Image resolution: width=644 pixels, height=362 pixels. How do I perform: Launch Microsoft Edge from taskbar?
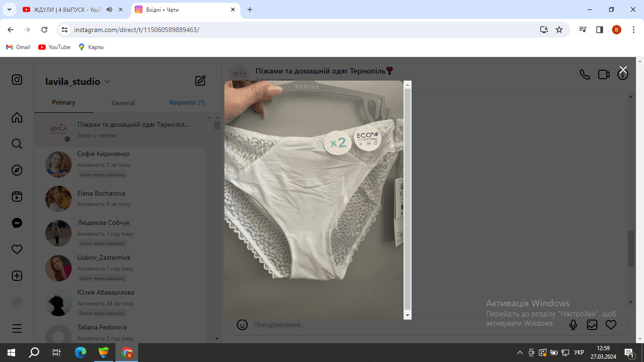81,353
